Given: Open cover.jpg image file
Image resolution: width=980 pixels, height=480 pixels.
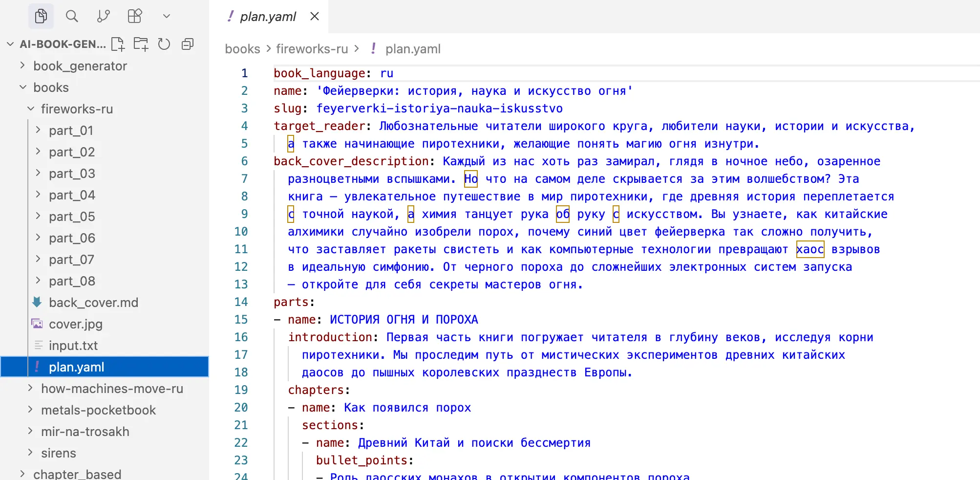Looking at the screenshot, I should pyautogui.click(x=76, y=324).
